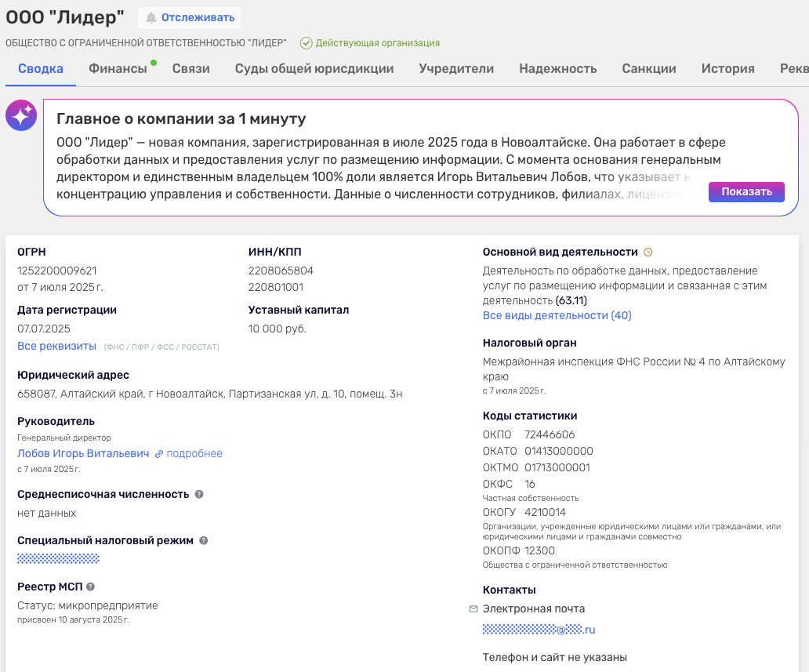The width and height of the screenshot is (809, 672).
Task: Click the clock icon beside Основной вид деятельности
Action: point(648,252)
